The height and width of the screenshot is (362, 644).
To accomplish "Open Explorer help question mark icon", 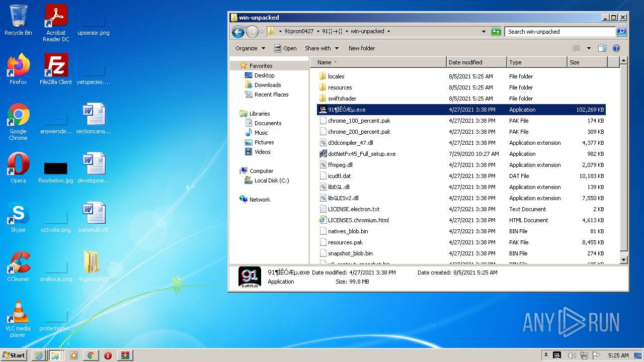I will click(616, 48).
